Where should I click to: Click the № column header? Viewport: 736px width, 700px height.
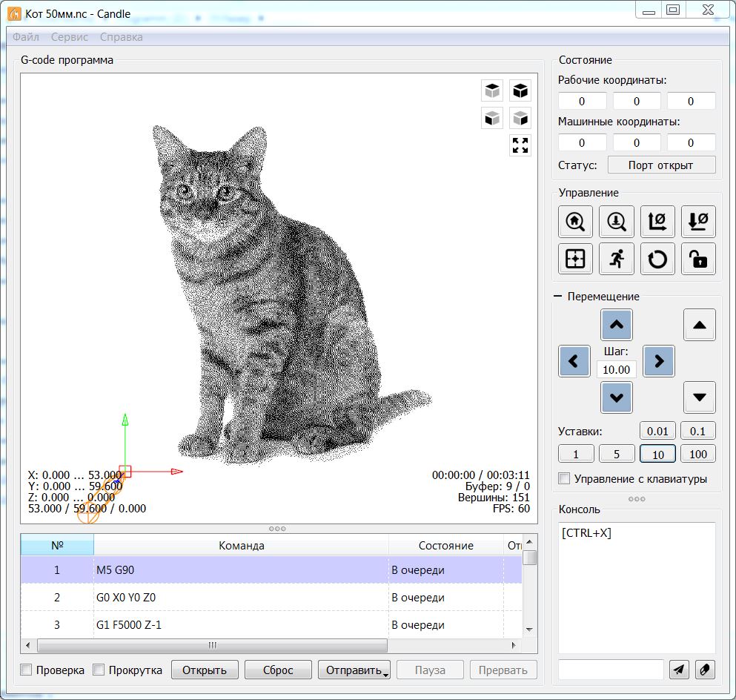pos(57,546)
